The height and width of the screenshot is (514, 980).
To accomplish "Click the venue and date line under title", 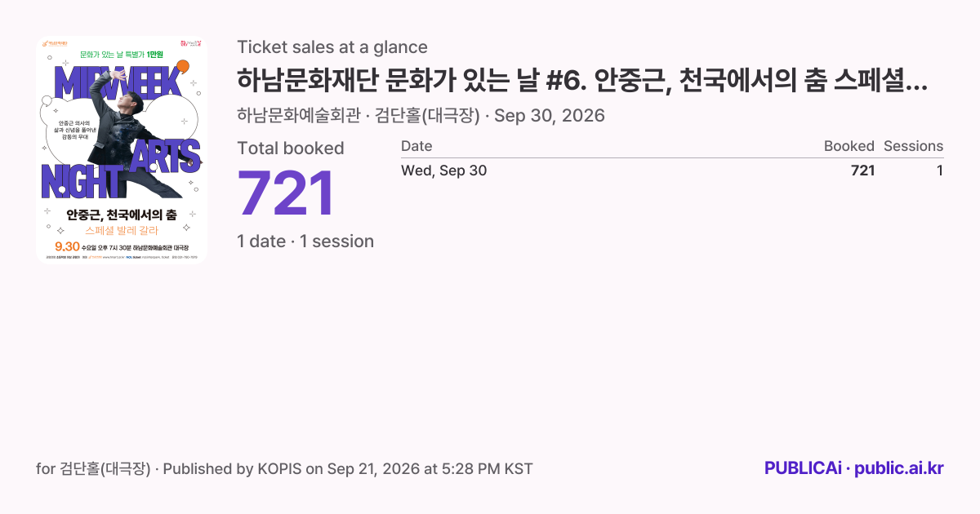I will (421, 115).
